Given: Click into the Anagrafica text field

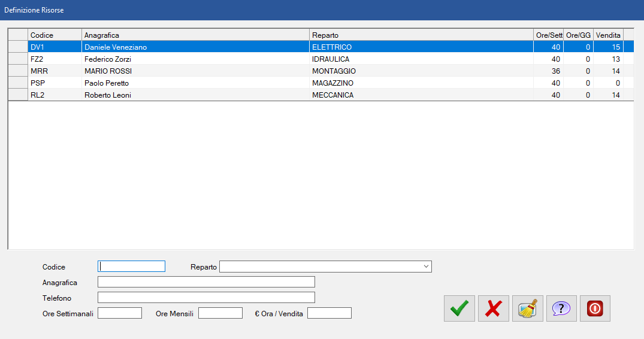Looking at the screenshot, I should [206, 282].
